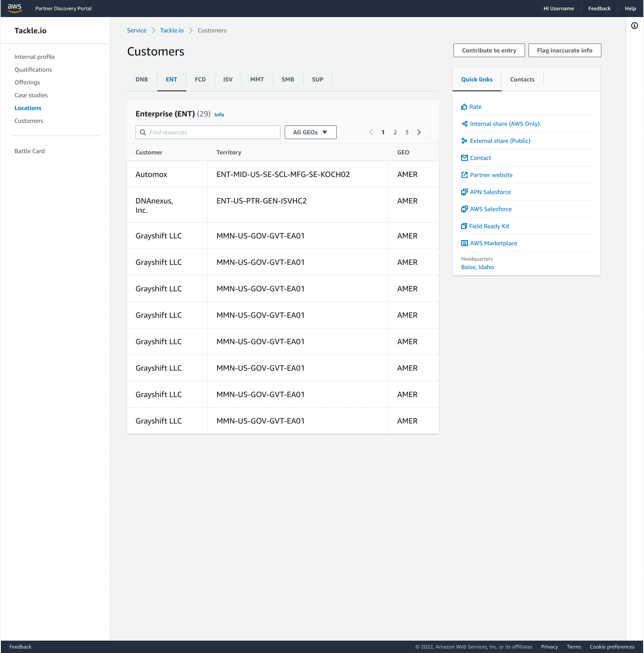Open the All GEOs dropdown

click(311, 132)
